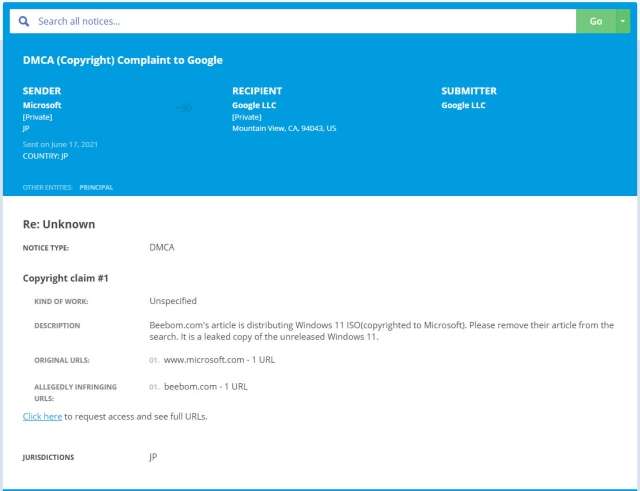
Task: Select the PRINCIPAL entity tab
Action: coord(96,187)
